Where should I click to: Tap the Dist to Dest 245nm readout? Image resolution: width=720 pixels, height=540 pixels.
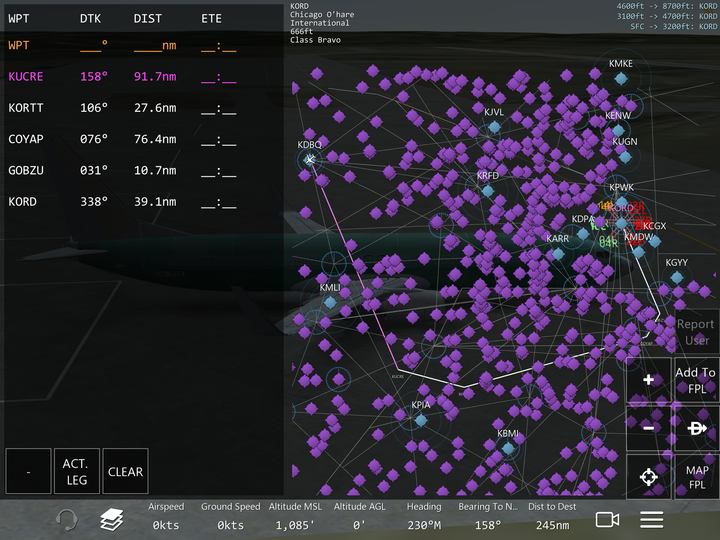coord(552,516)
